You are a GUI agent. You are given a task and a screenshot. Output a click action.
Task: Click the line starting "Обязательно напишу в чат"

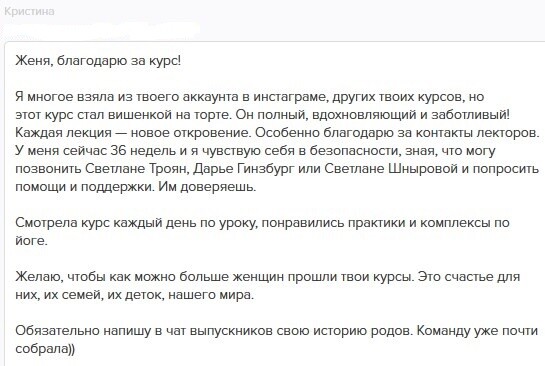[x=277, y=331]
